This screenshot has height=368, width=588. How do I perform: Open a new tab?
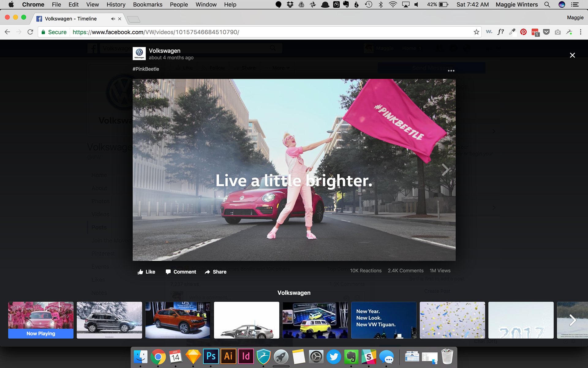point(134,19)
